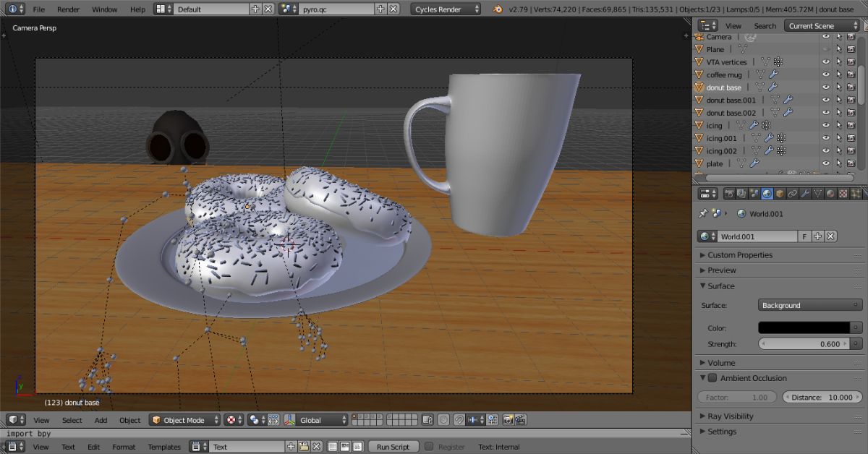Open the Current Scene outliner filter dropdown
Image resolution: width=868 pixels, height=454 pixels.
(x=823, y=25)
